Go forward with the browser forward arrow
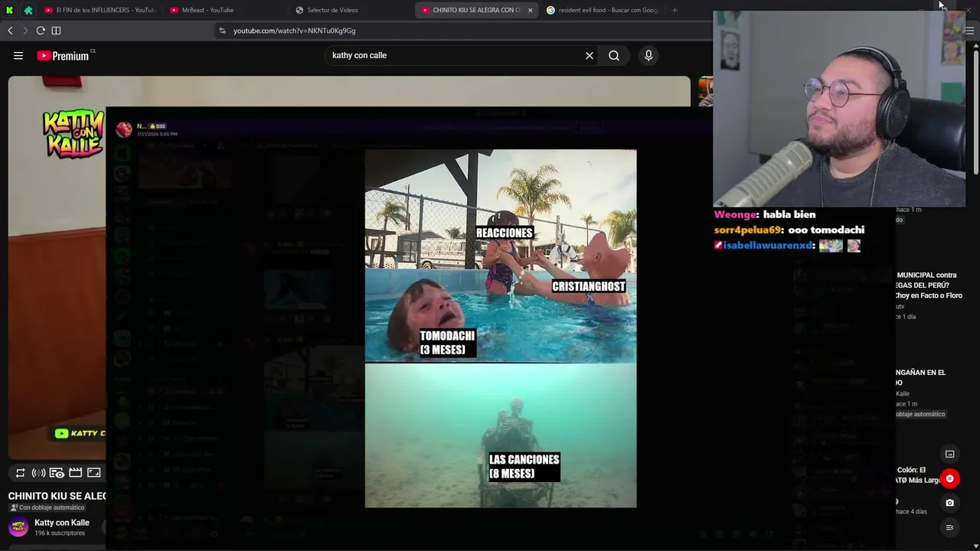 pos(24,31)
